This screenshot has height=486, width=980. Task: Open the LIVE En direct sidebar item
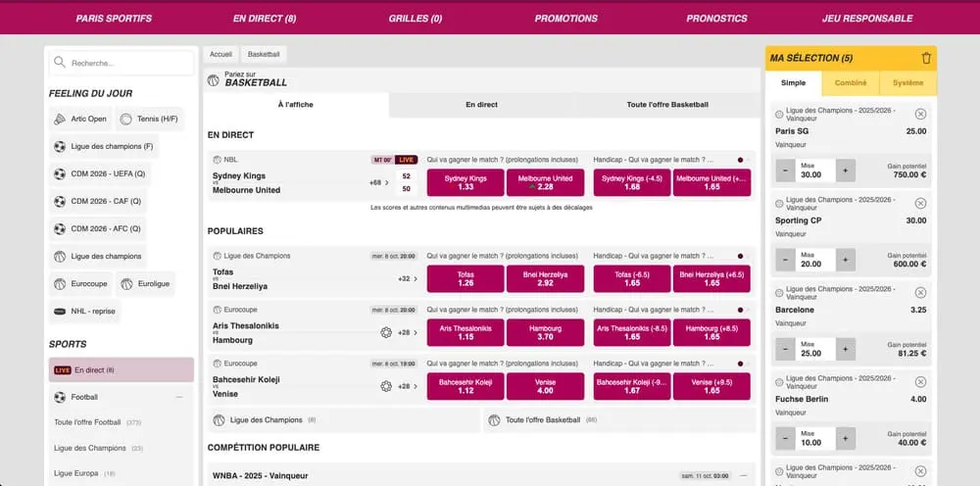(x=121, y=369)
